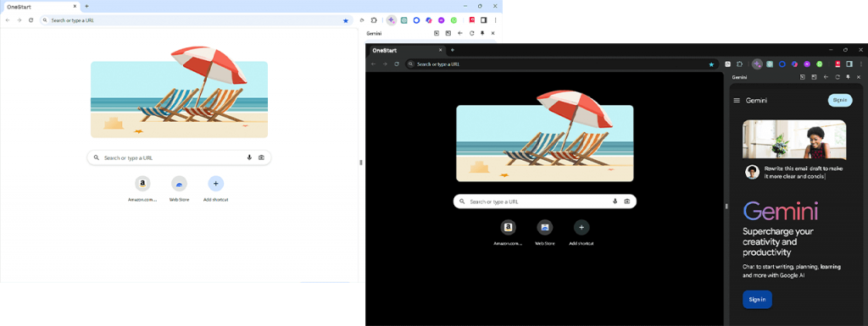Open the Amazon.com shortcut in the light window
The width and height of the screenshot is (868, 326).
tap(142, 188)
